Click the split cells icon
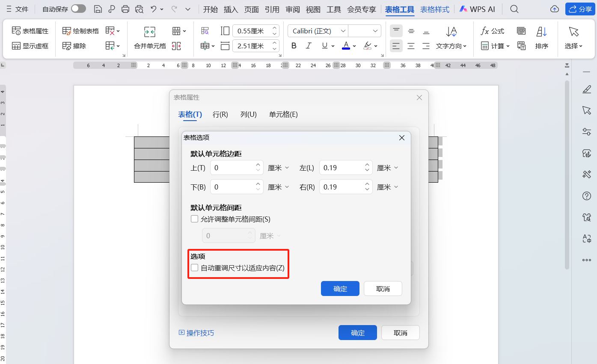 pyautogui.click(x=177, y=46)
